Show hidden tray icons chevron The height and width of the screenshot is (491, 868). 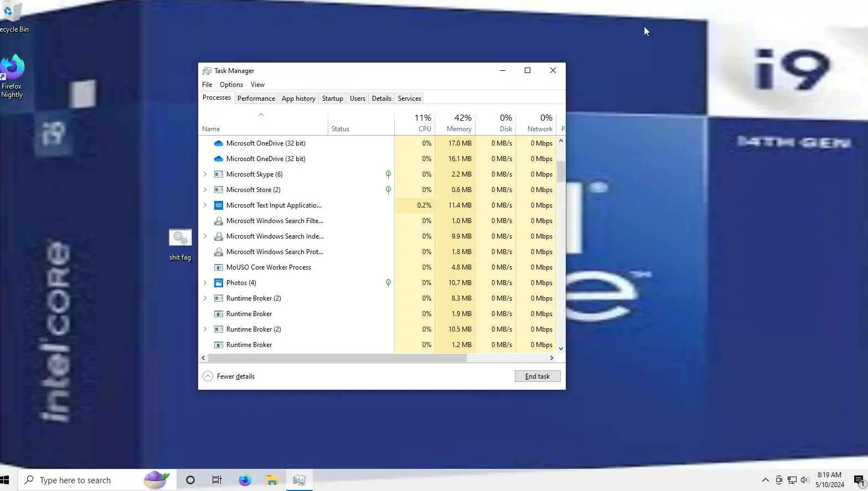tap(766, 480)
